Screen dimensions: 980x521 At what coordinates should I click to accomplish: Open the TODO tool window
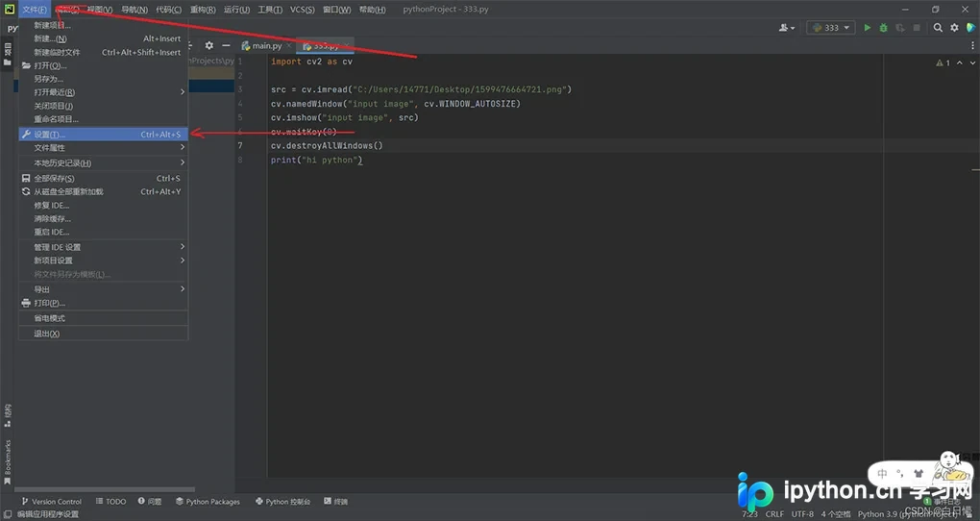click(110, 502)
